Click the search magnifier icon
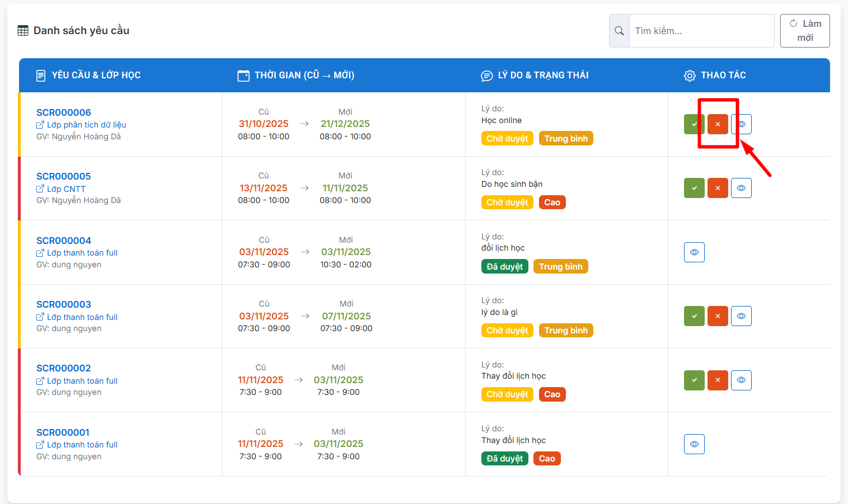 [x=619, y=31]
